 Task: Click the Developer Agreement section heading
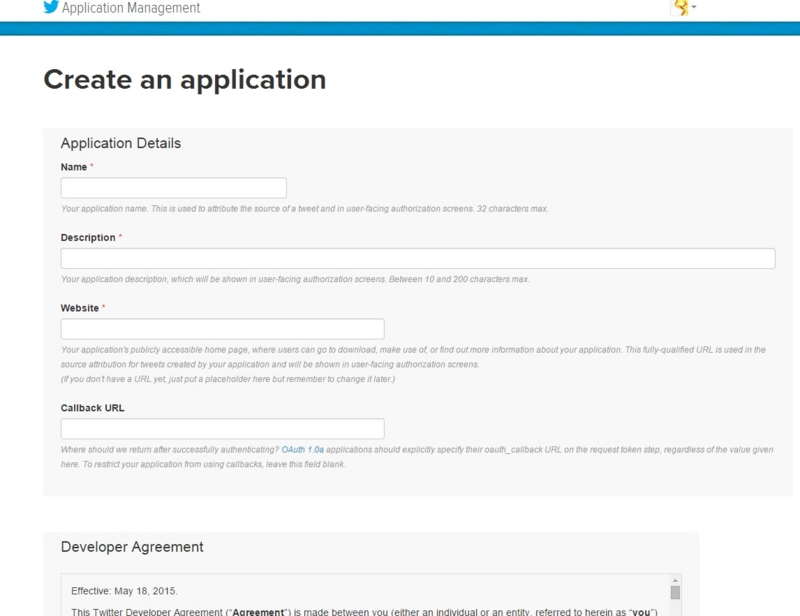tap(132, 547)
